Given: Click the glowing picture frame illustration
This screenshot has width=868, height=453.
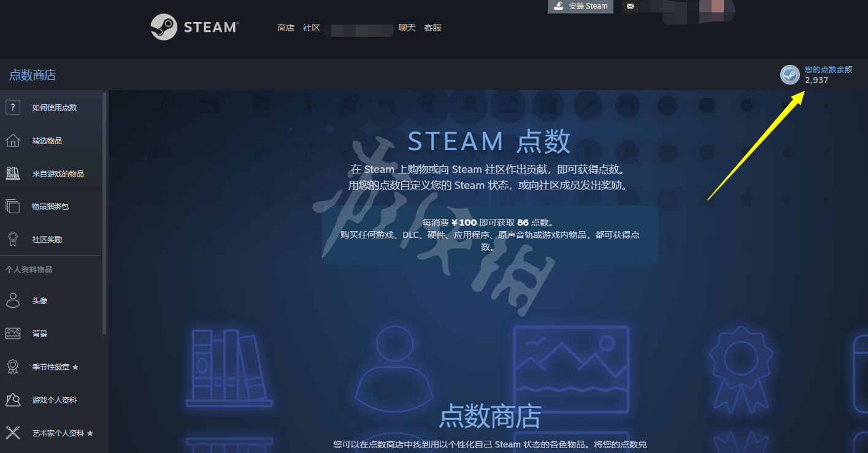Looking at the screenshot, I should tap(571, 369).
